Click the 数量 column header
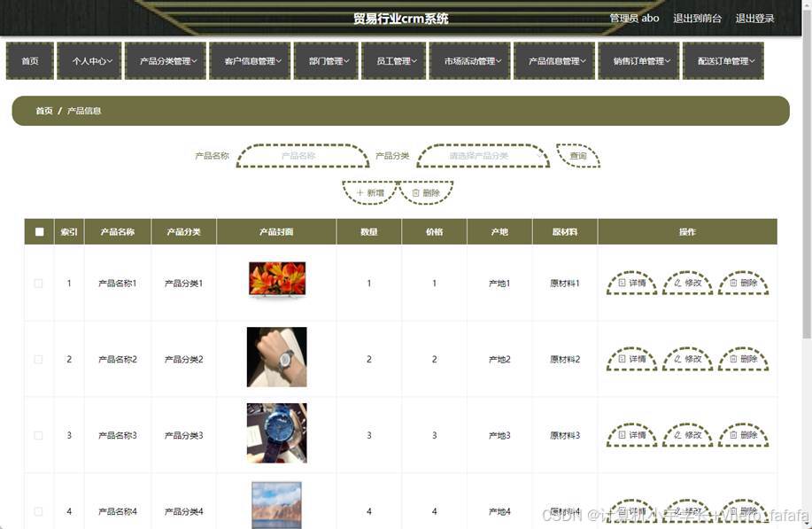Screen dimensions: 812x529 (369, 231)
